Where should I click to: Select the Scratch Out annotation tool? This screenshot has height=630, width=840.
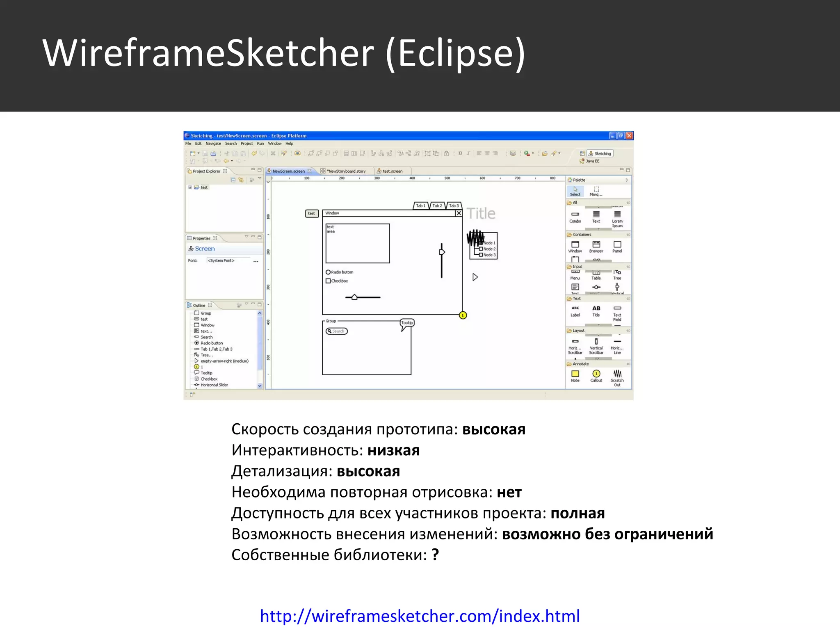(x=617, y=378)
